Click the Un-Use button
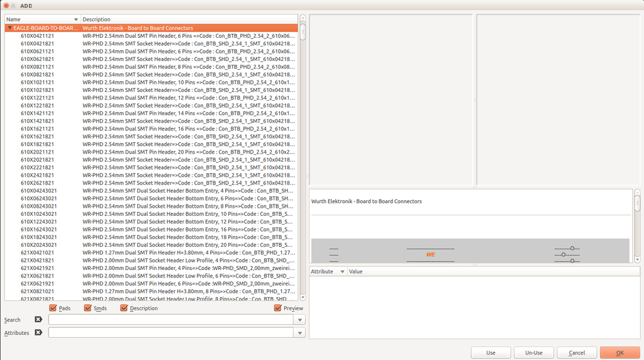644x360 pixels. click(x=534, y=352)
